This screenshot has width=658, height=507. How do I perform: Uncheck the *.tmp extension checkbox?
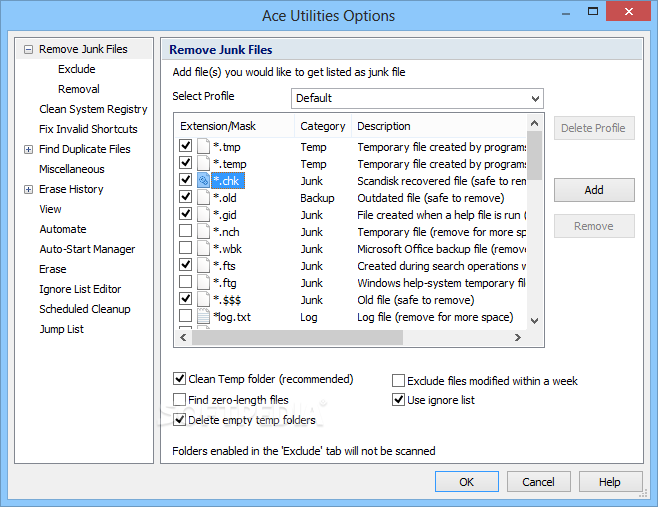(x=185, y=146)
